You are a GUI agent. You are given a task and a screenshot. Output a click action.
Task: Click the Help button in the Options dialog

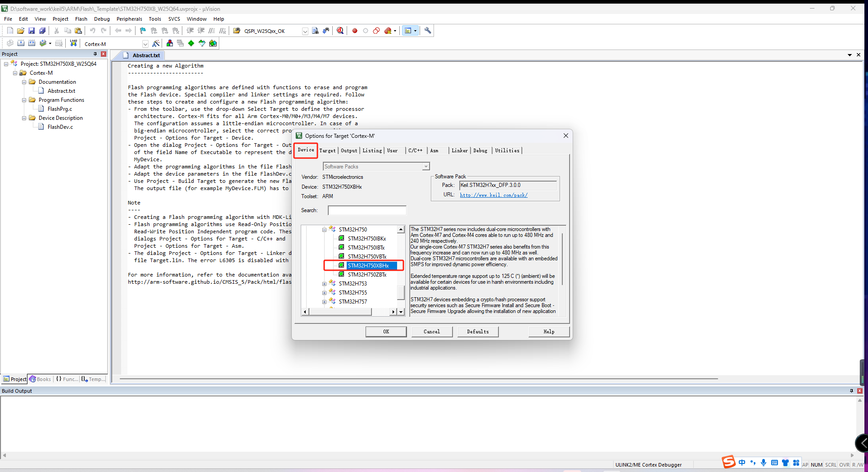click(x=549, y=331)
